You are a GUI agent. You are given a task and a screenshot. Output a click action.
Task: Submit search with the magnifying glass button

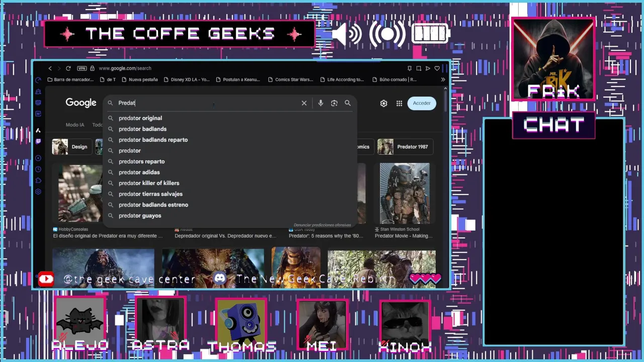point(348,103)
